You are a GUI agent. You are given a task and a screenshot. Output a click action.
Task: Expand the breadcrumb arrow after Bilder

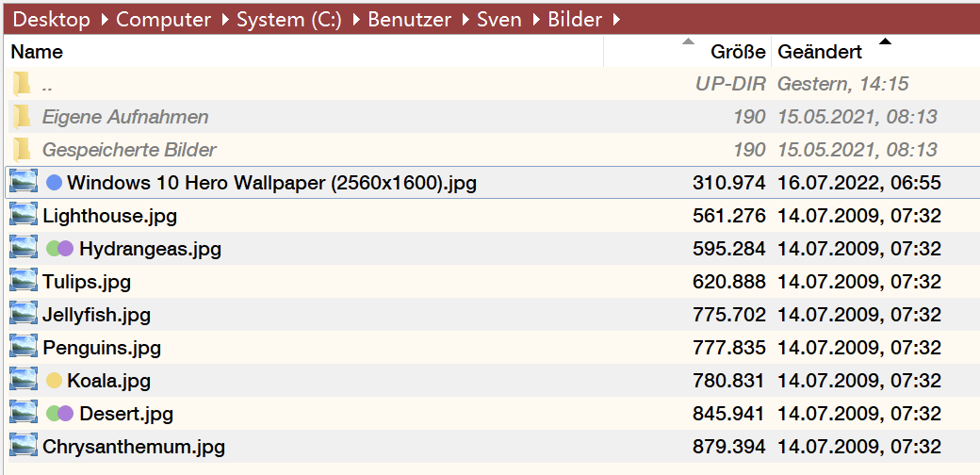pyautogui.click(x=617, y=20)
